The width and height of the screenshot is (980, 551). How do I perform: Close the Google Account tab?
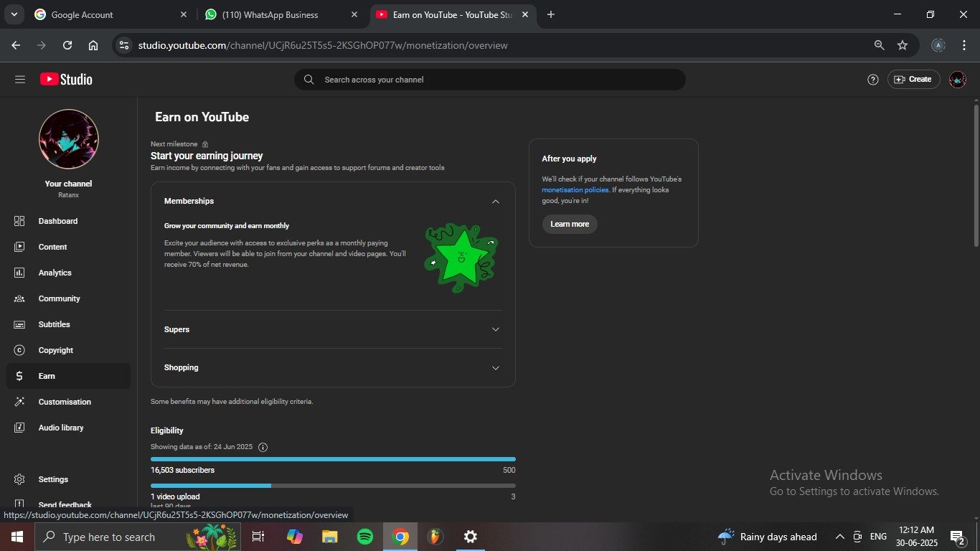(184, 14)
